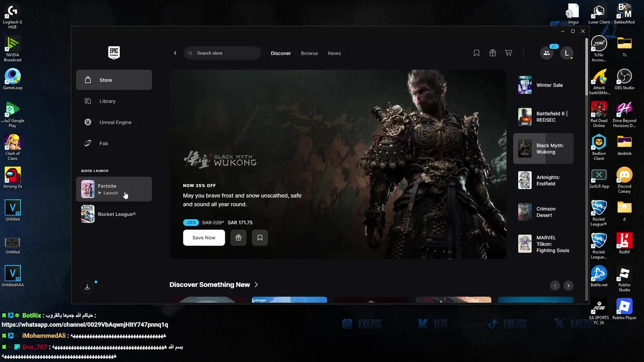Screen dimensions: 644x362
Task: Click the Among Us desktop icon
Action: tap(13, 178)
